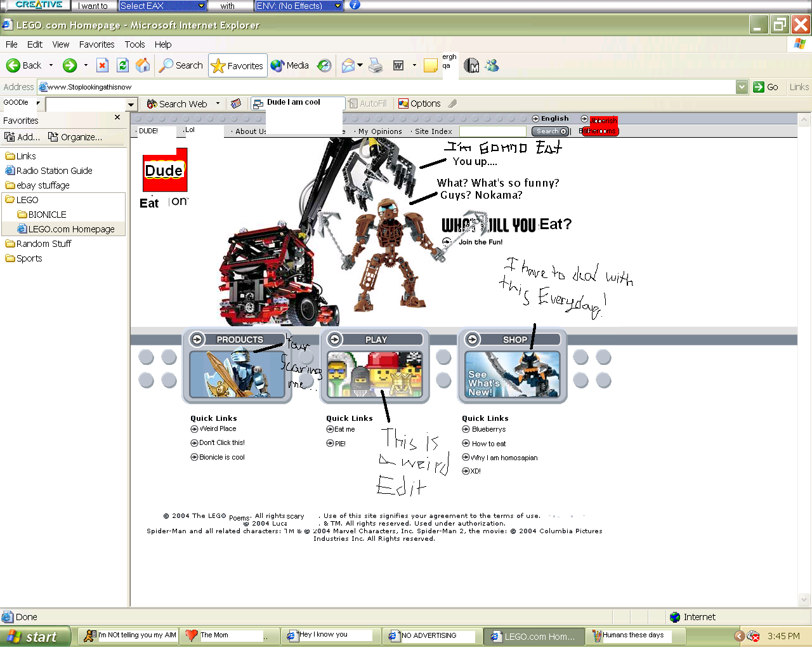Open the Site Index link
This screenshot has width=812, height=650.
point(433,131)
